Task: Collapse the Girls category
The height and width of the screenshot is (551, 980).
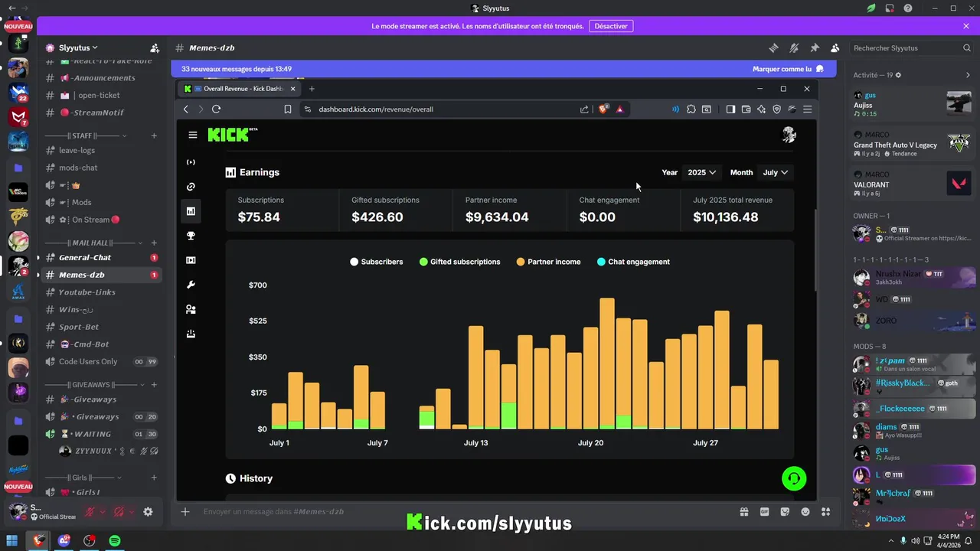Action: 82,477
